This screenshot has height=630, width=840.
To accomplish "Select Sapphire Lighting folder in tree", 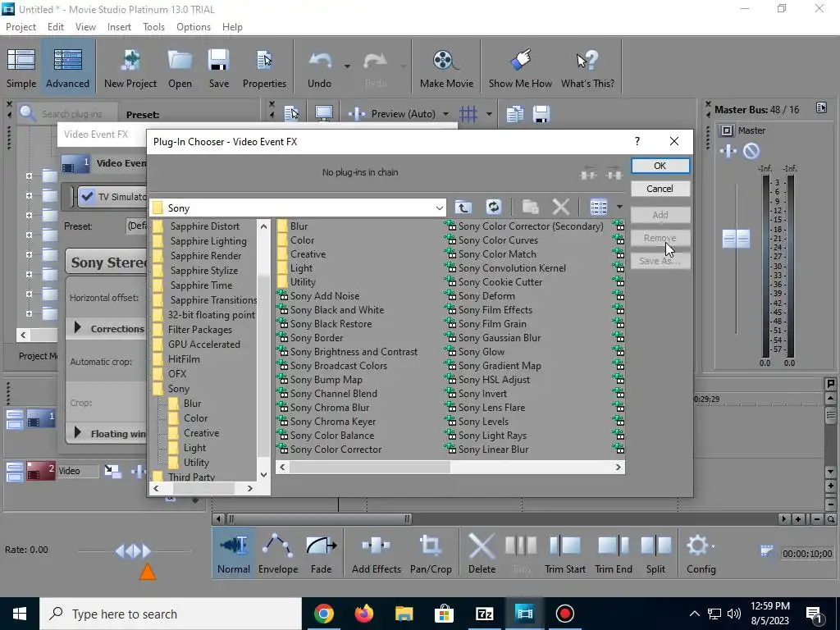I will pos(208,241).
